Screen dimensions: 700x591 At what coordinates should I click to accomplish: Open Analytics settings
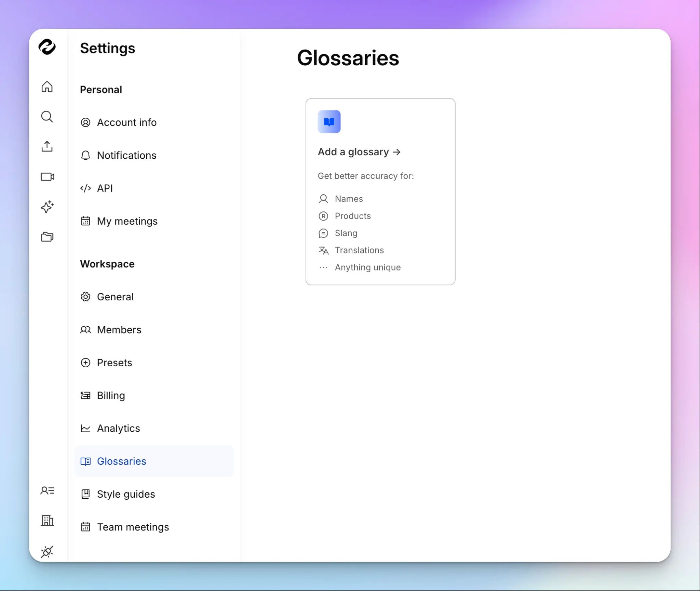(x=118, y=428)
